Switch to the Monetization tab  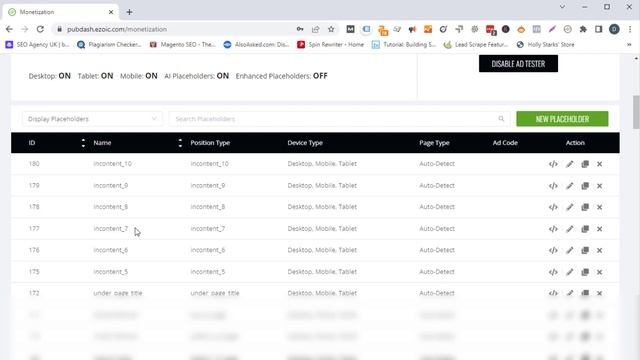(60, 12)
